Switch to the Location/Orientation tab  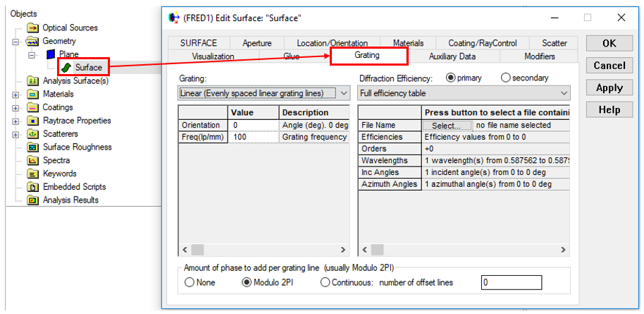(x=331, y=43)
